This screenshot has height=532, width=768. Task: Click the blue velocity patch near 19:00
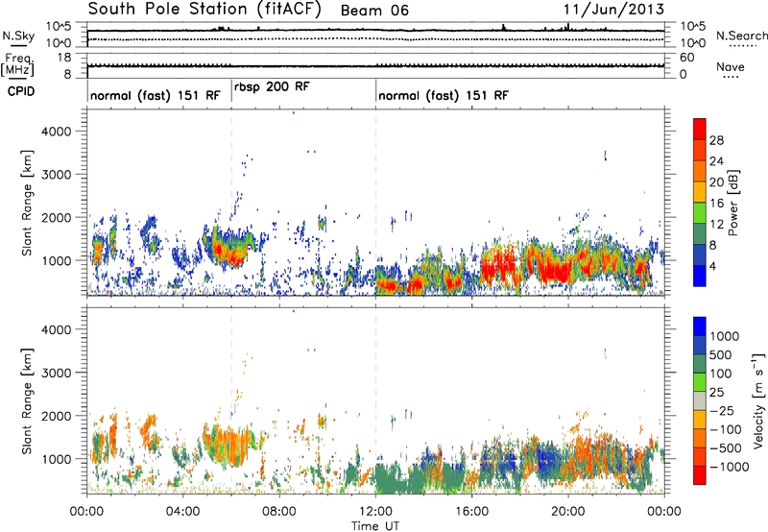tap(546, 461)
